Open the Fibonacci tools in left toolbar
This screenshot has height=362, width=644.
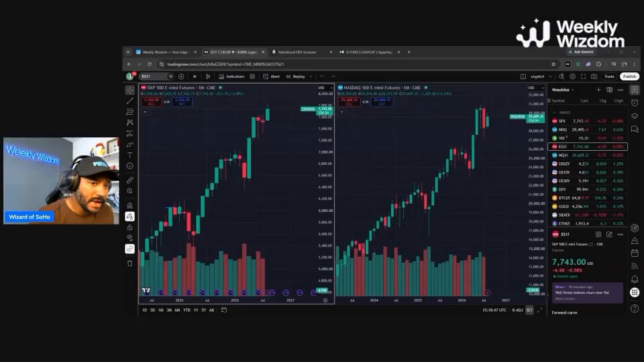click(129, 112)
